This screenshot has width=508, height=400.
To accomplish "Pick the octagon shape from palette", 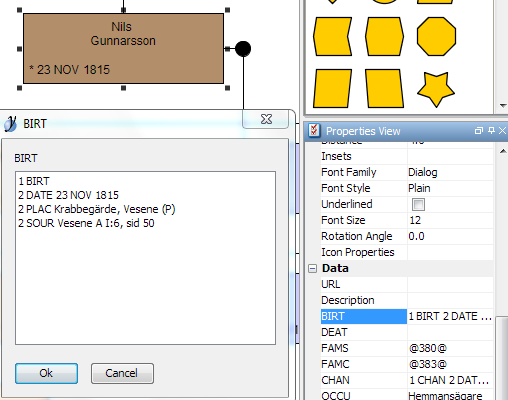I will (x=436, y=36).
